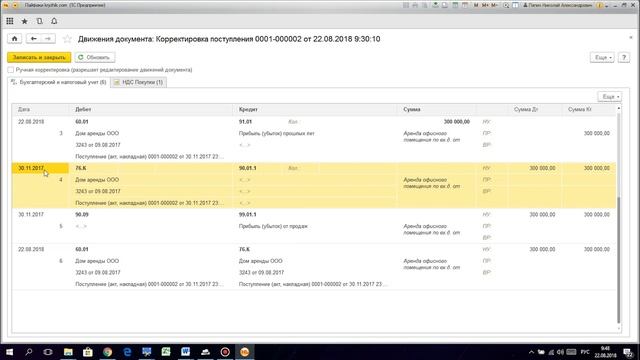Click the Сумма Кт column header
The image size is (640, 360).
pyautogui.click(x=579, y=109)
